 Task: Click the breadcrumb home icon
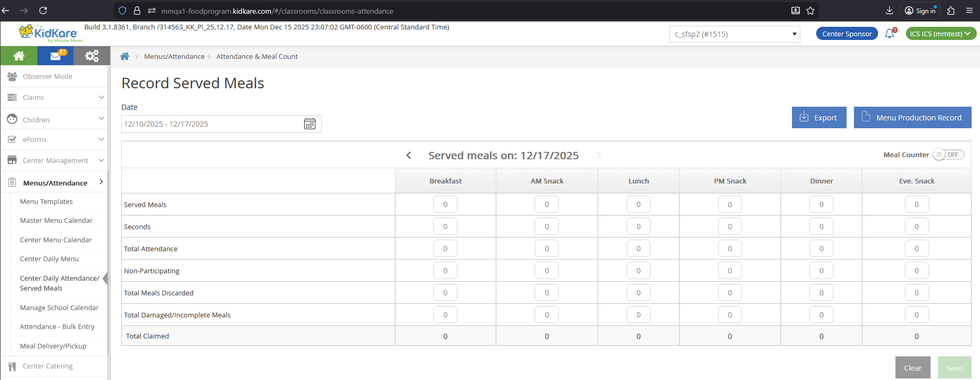[124, 56]
